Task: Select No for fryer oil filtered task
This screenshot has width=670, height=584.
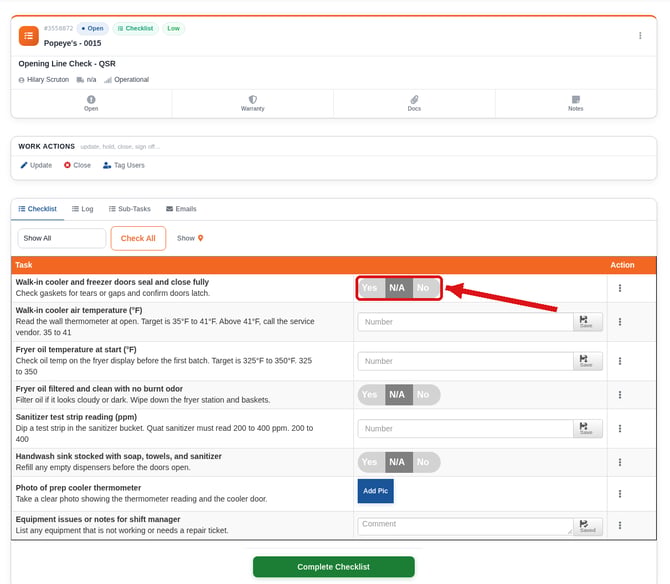Action: [426, 394]
